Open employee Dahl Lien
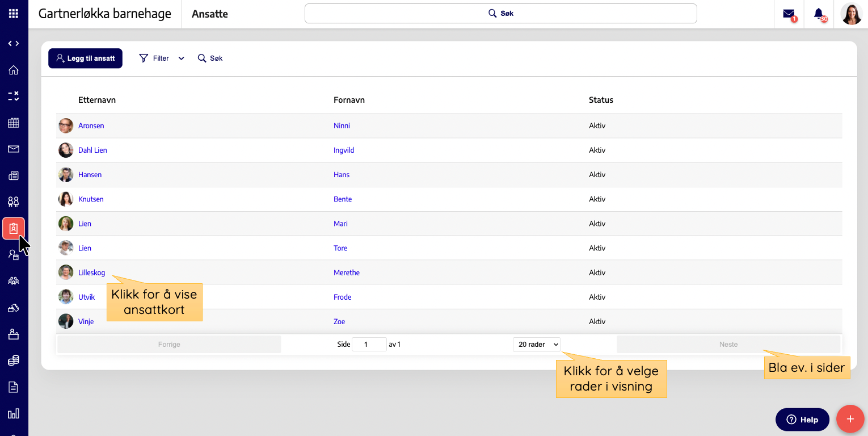This screenshot has width=868, height=436. point(92,150)
